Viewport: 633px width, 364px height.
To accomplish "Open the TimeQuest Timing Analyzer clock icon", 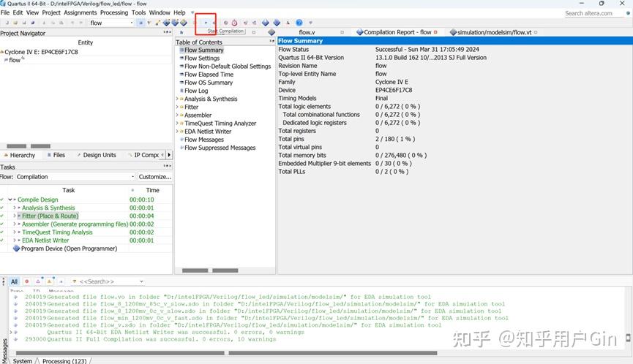I will tap(234, 23).
